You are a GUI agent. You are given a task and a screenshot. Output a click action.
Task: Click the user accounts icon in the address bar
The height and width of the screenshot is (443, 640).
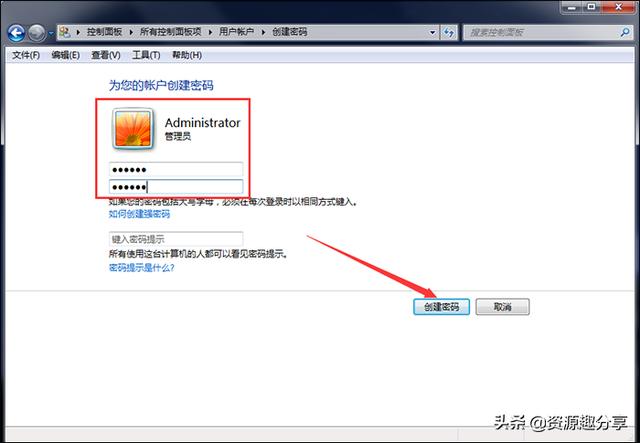(x=65, y=32)
